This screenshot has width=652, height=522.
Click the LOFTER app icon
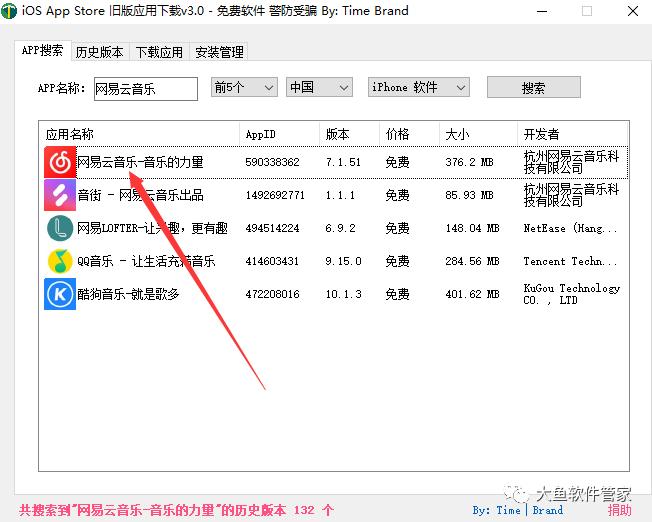tap(60, 228)
